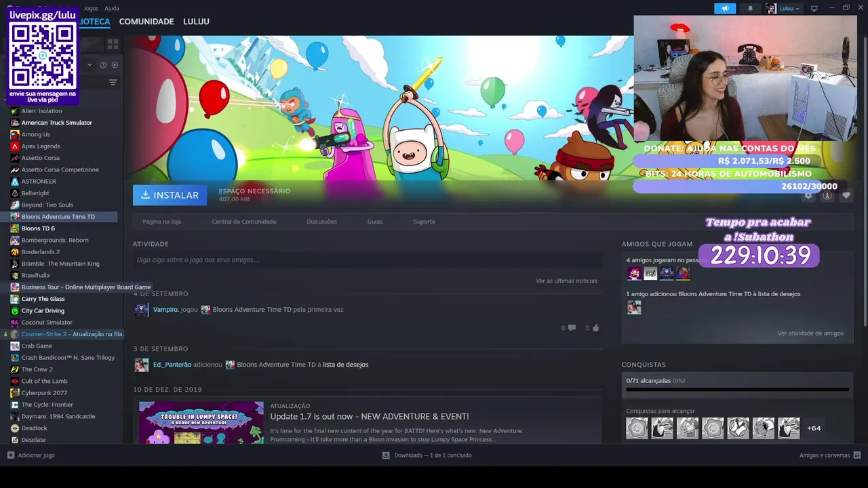The height and width of the screenshot is (488, 868).
Task: Open Página na loja tab
Action: [x=161, y=222]
